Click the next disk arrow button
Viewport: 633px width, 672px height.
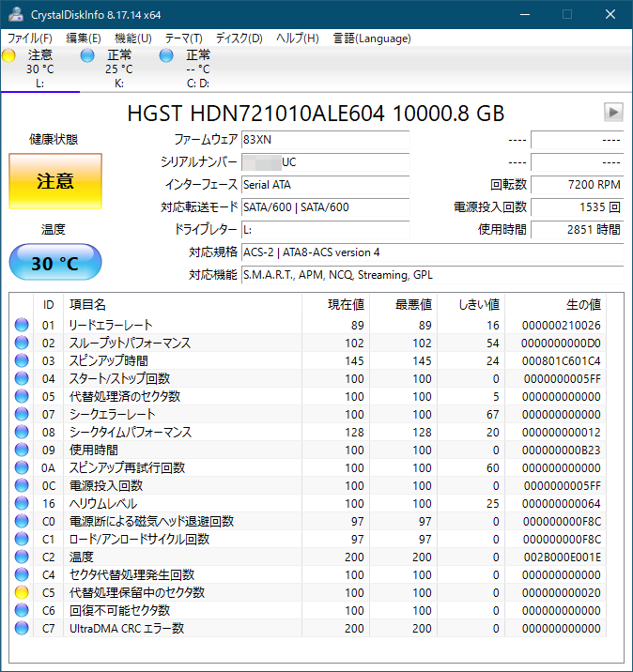(613, 113)
